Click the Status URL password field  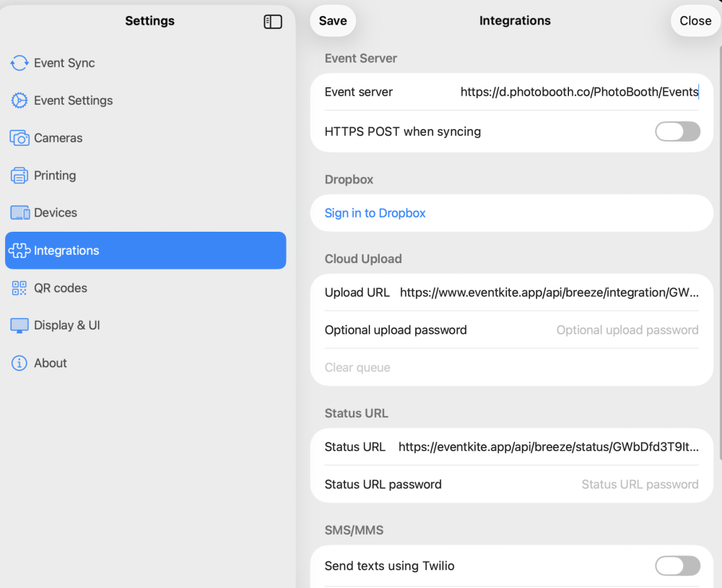640,485
